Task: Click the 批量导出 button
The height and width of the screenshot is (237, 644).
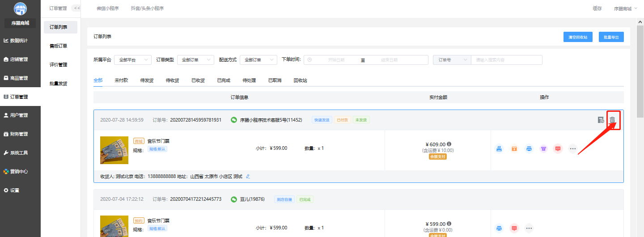Action: click(x=611, y=37)
